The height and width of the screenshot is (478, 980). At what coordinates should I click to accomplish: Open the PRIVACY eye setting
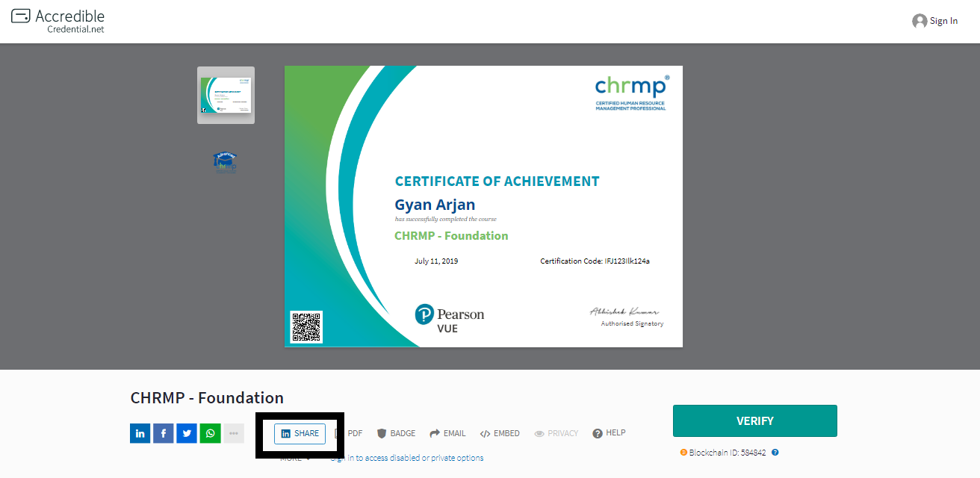click(x=556, y=433)
